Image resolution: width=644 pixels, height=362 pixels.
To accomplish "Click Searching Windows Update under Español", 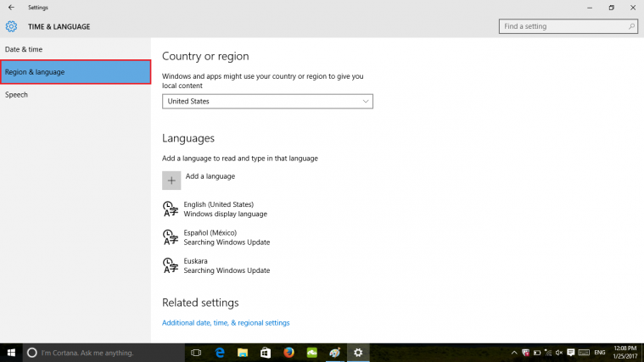I will coord(227,242).
